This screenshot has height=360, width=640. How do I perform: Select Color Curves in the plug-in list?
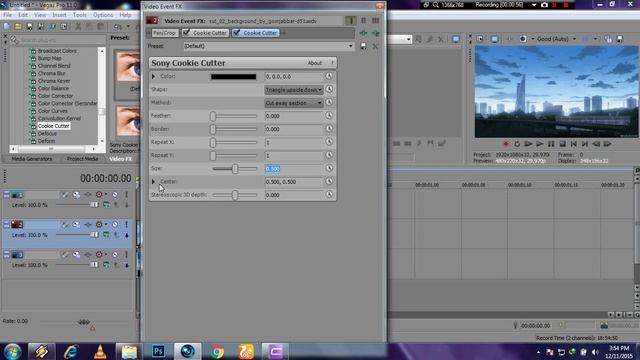click(x=53, y=111)
